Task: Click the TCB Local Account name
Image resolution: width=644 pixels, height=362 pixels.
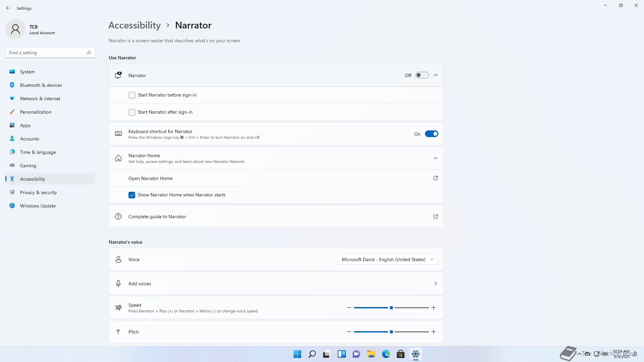Action: coord(42,29)
